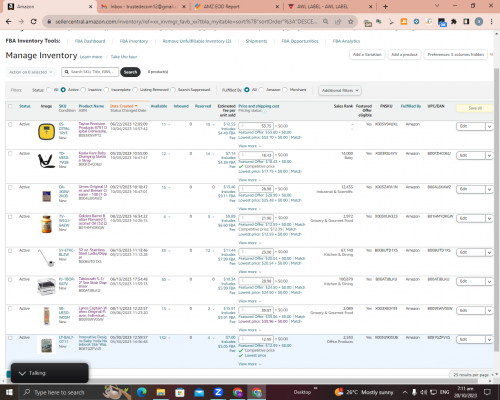
Task: Select Fulfilled by Amazon radio button
Action: pyautogui.click(x=261, y=90)
